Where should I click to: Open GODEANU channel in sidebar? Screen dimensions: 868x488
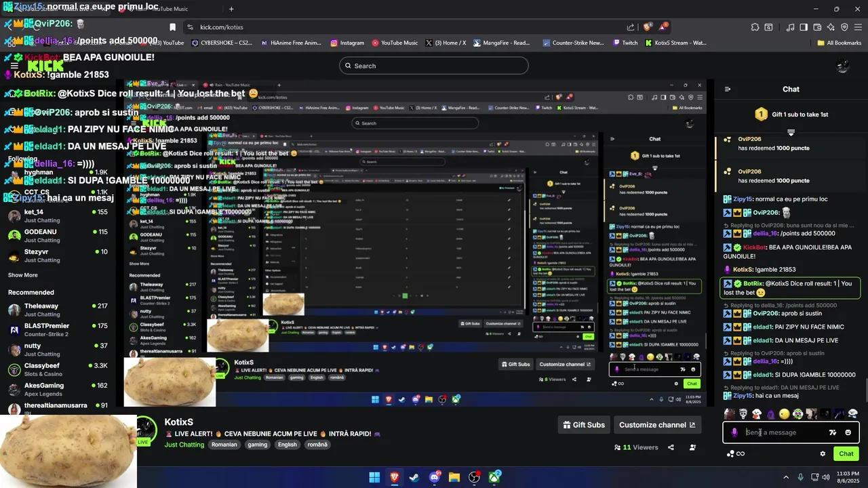58,235
